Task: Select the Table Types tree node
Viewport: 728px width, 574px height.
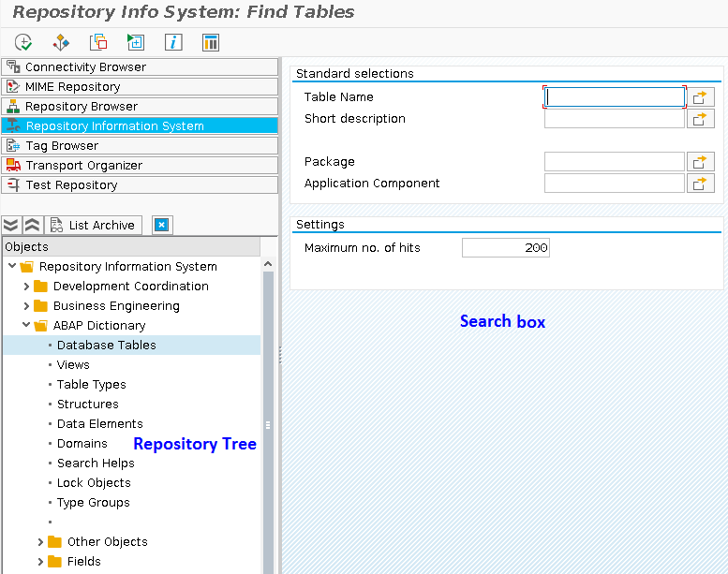Action: pyautogui.click(x=92, y=385)
